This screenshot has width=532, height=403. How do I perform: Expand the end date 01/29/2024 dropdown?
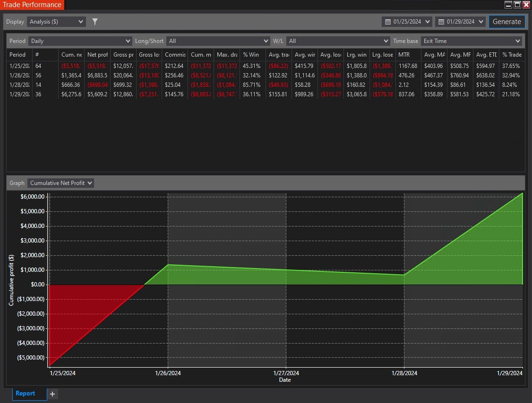point(481,22)
